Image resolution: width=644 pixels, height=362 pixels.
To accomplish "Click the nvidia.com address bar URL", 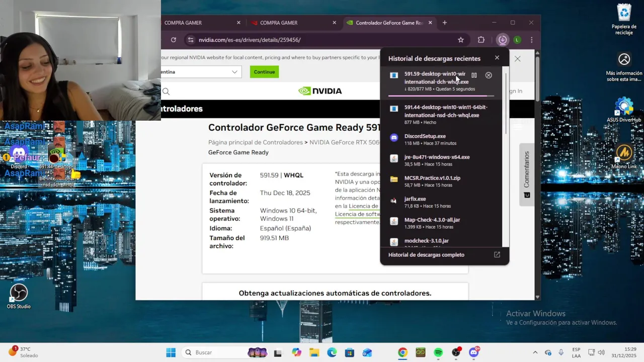I will pyautogui.click(x=250, y=40).
